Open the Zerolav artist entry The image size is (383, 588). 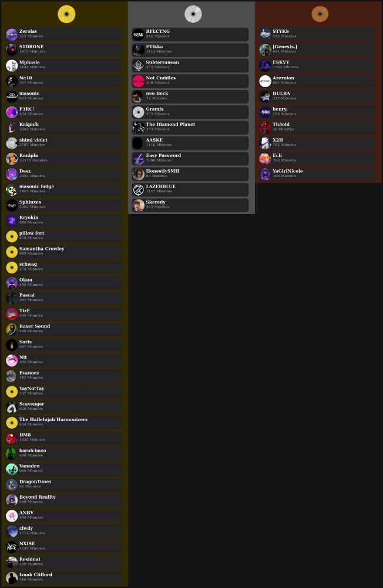(63, 35)
